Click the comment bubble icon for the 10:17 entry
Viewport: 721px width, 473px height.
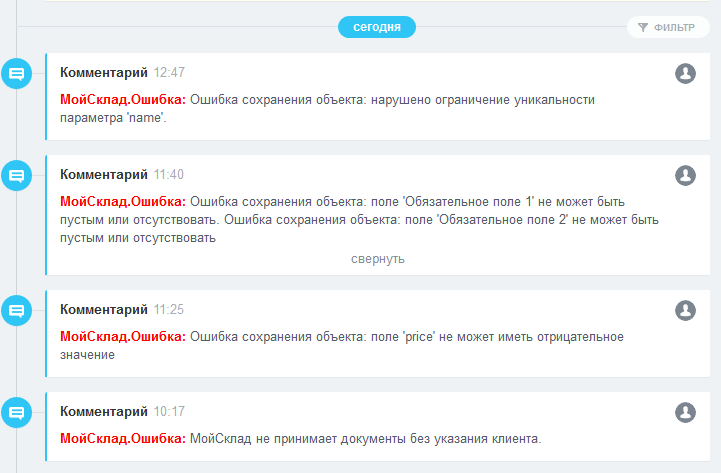pyautogui.click(x=17, y=412)
